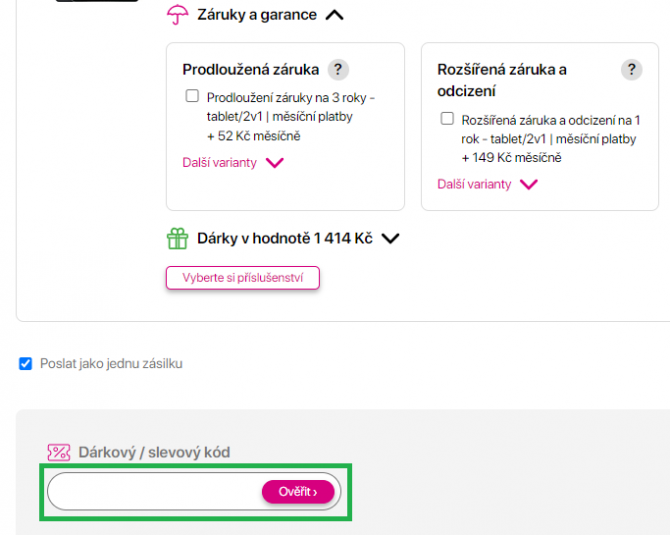The image size is (670, 535).
Task: Tick the Rozšířená záruka a odcizení checkbox
Action: tap(447, 119)
